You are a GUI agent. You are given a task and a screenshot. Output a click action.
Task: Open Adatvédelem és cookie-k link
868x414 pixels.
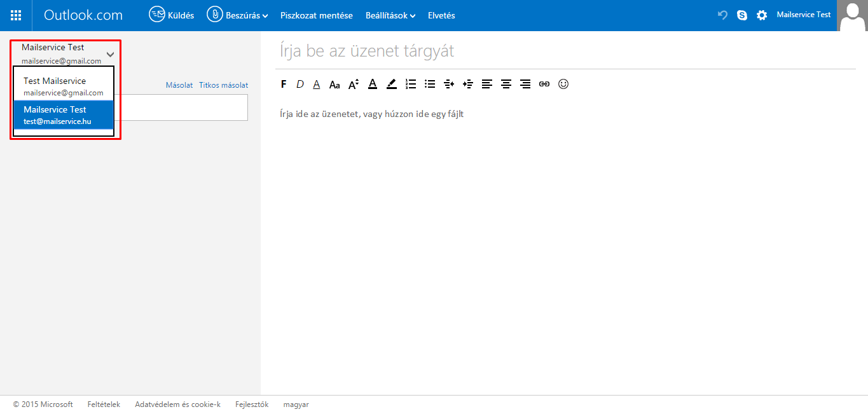pyautogui.click(x=177, y=404)
